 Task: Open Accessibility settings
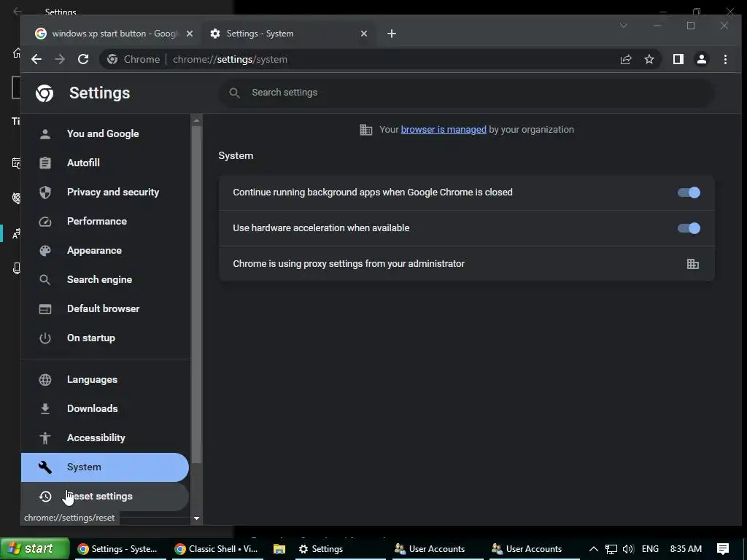(x=105, y=437)
